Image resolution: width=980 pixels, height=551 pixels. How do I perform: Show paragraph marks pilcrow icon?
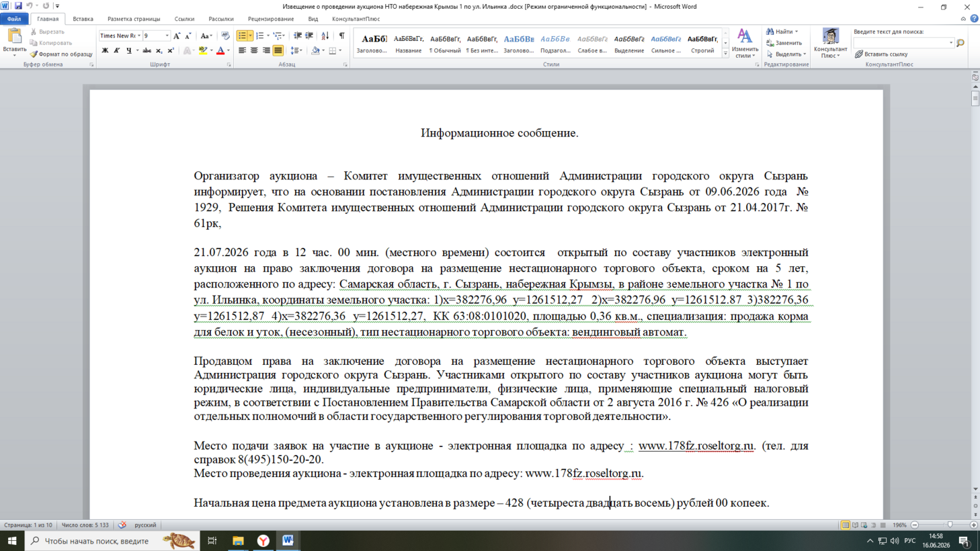click(342, 36)
